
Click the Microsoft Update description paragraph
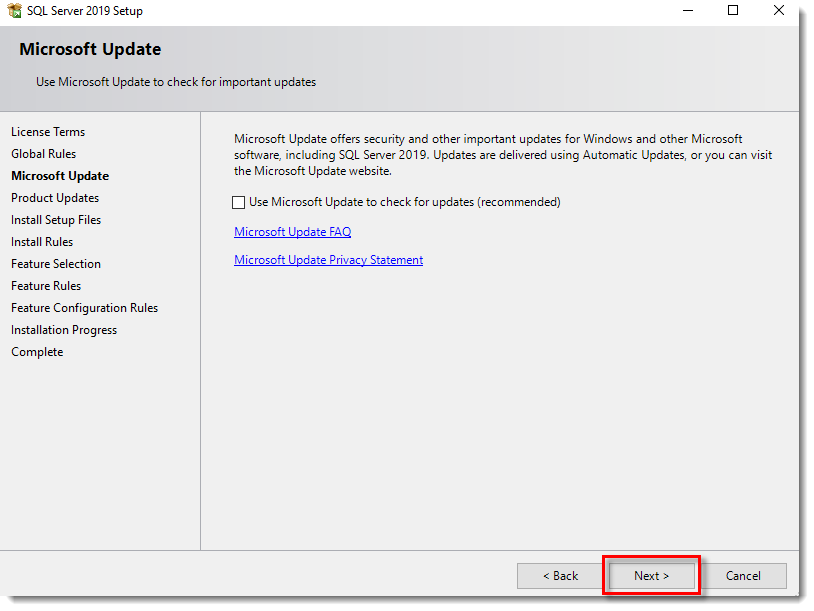point(503,155)
